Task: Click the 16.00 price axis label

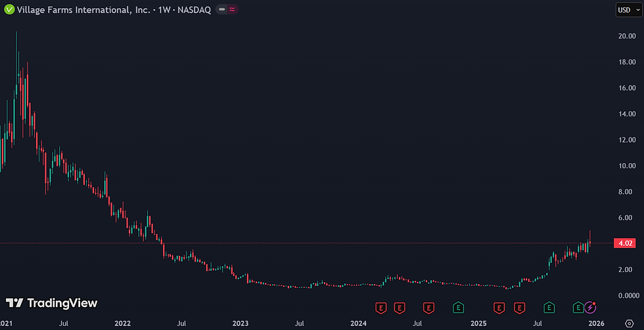Action: tap(627, 88)
